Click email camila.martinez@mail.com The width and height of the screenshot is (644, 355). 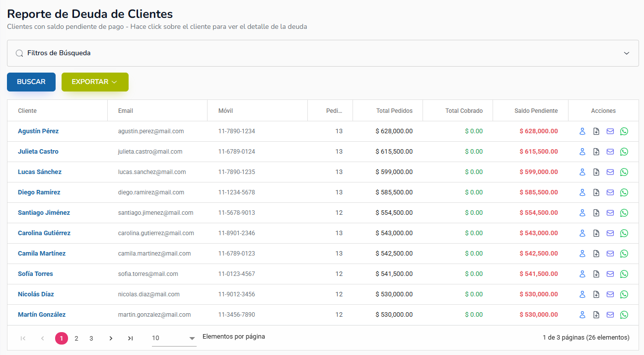click(154, 254)
